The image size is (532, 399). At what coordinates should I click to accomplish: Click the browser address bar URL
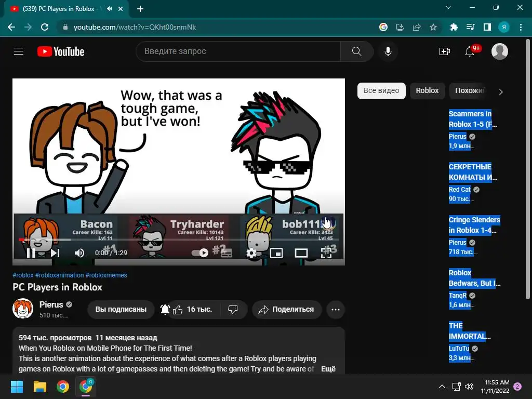(x=135, y=27)
